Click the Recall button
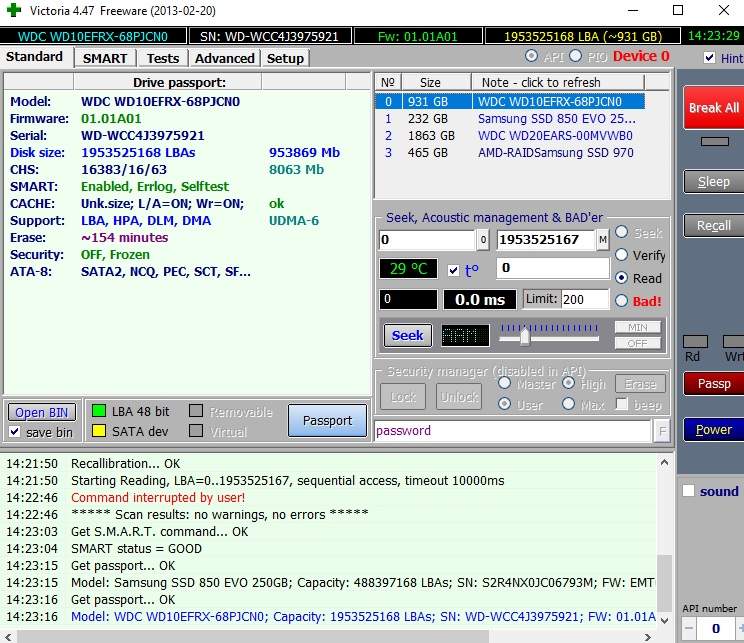The image size is (744, 643). click(x=713, y=225)
